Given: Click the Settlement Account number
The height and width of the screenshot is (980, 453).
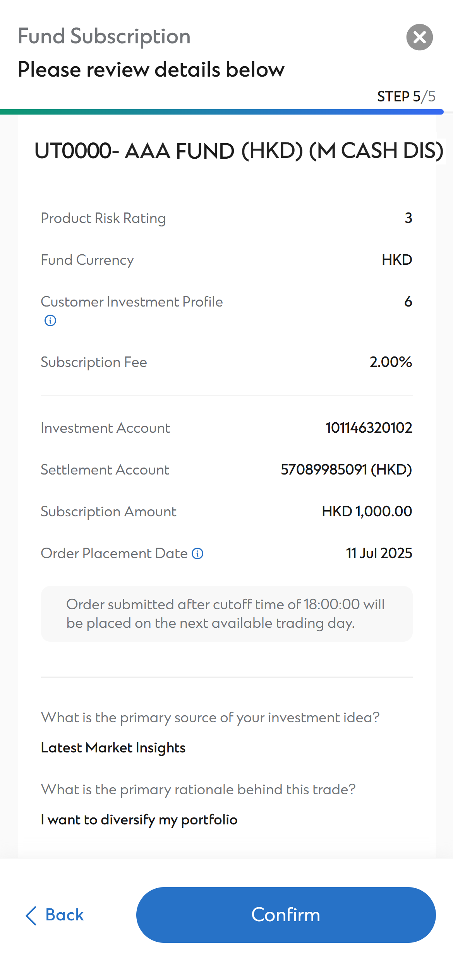Looking at the screenshot, I should pos(346,469).
